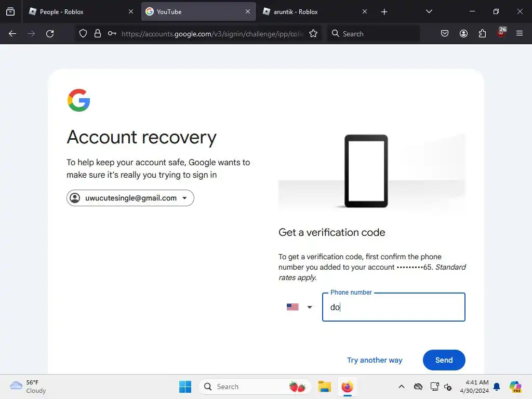
Task: Click the Phone number input field
Action: coord(394,307)
